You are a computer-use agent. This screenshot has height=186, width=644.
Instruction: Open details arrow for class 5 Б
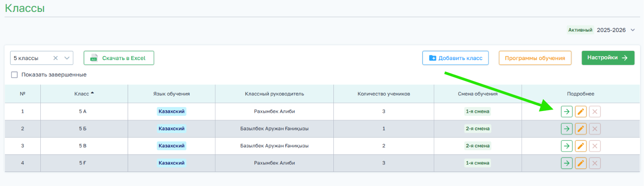pyautogui.click(x=567, y=129)
